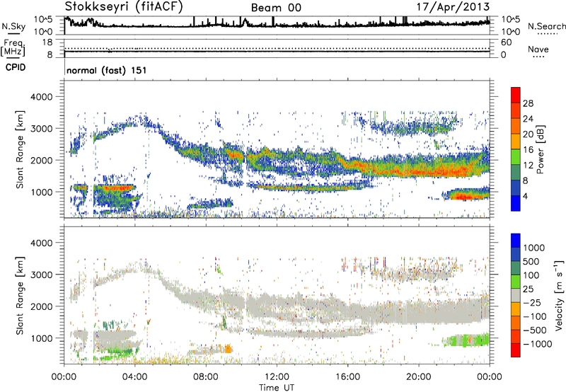Click the 4 tick on power scale
The image size is (566, 392).
[525, 196]
